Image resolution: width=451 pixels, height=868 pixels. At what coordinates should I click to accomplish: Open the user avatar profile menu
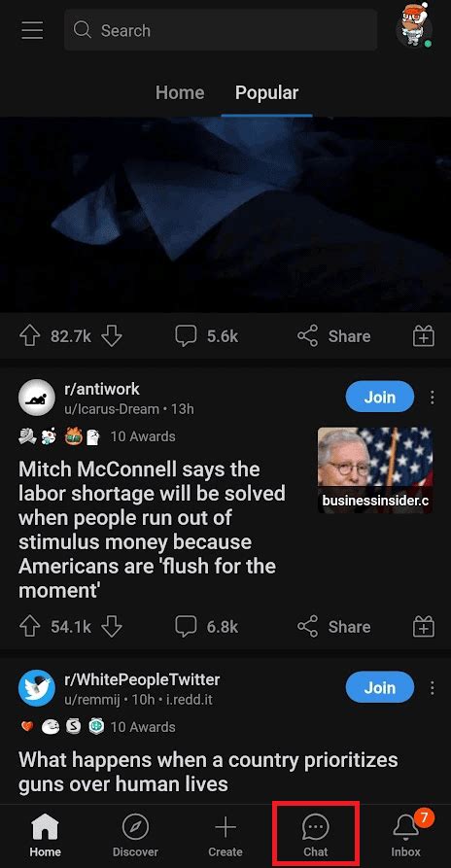414,25
